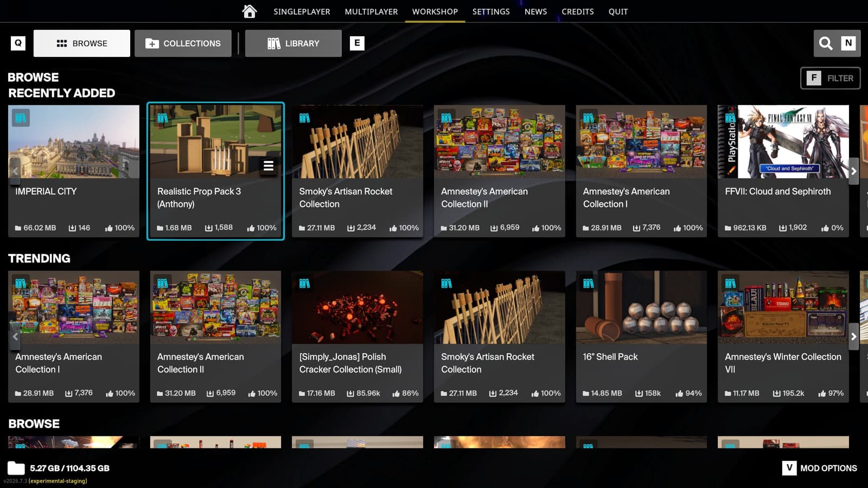Viewport: 868px width, 488px height.
Task: Click FFVII size 962.13 KB
Action: [745, 228]
